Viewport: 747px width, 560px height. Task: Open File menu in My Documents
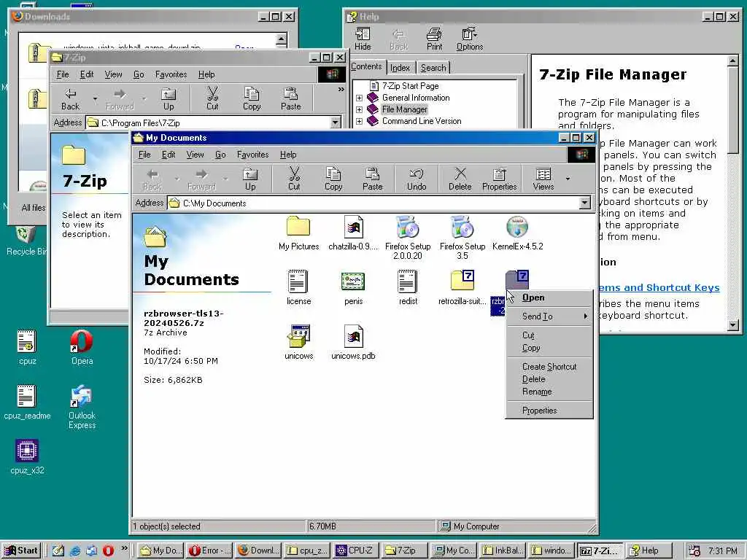(144, 155)
